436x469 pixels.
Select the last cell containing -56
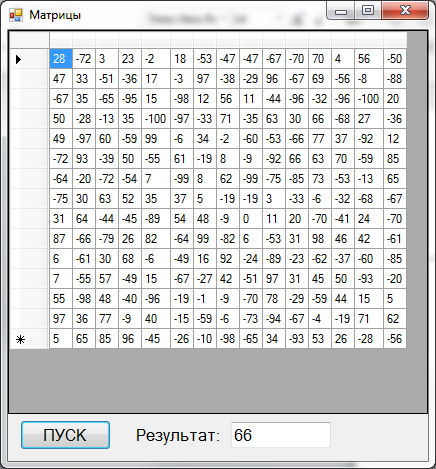click(395, 339)
